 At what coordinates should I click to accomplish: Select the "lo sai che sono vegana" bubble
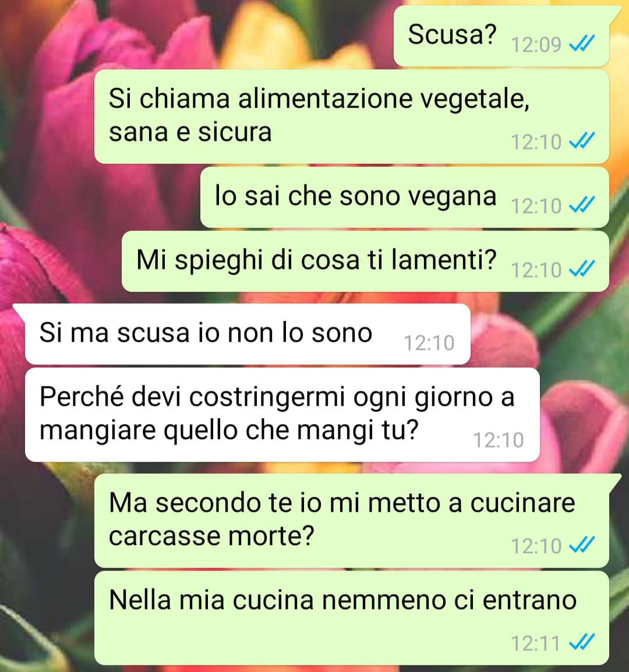point(405,197)
